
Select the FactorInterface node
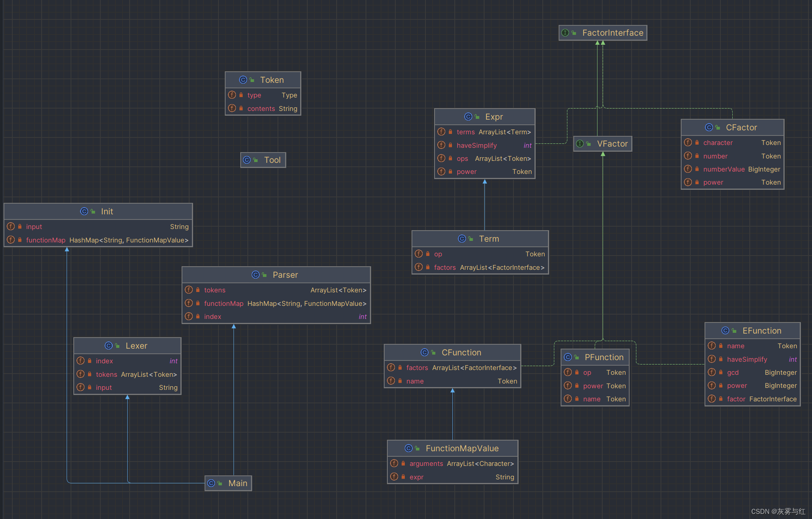coord(603,33)
